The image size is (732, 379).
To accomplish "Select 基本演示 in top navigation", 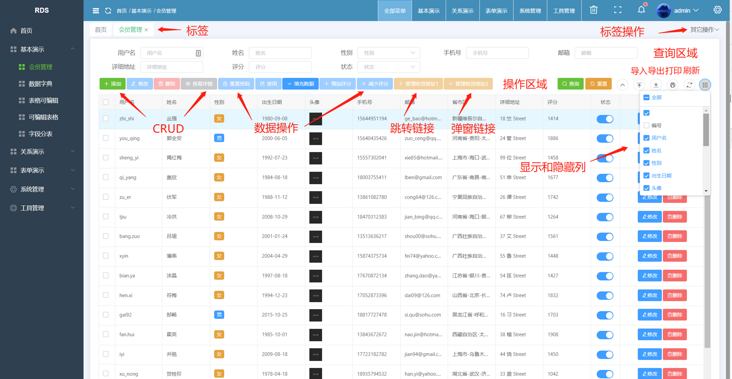I will pos(429,10).
